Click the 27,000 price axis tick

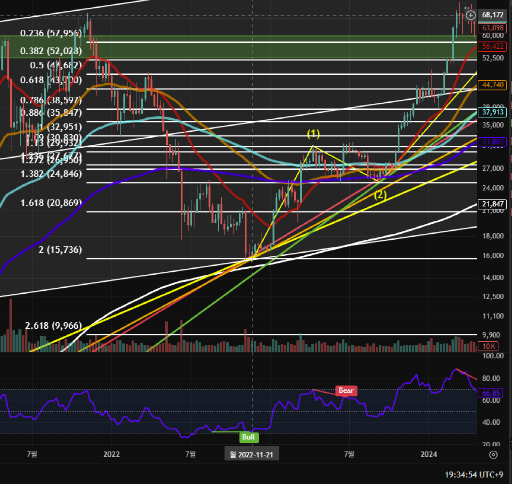click(493, 168)
